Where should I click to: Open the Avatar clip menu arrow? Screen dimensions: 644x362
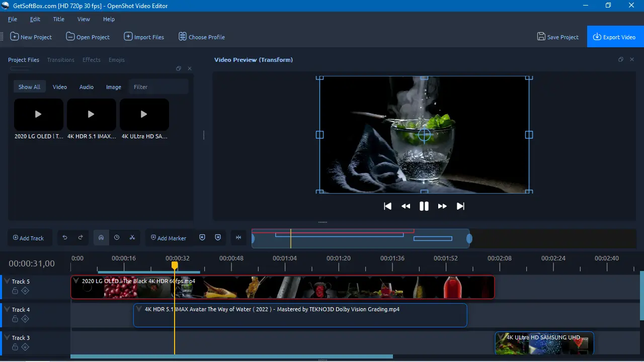click(139, 309)
